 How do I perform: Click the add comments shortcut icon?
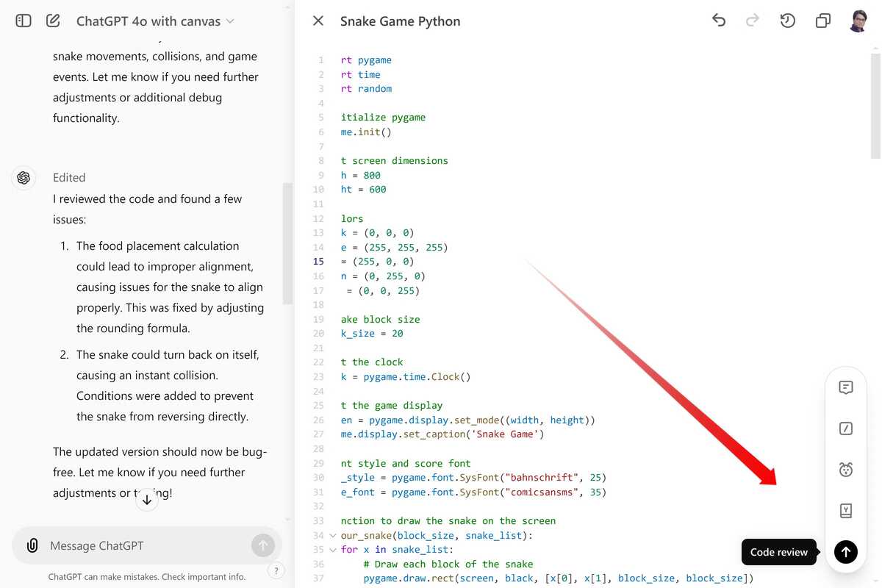[846, 387]
